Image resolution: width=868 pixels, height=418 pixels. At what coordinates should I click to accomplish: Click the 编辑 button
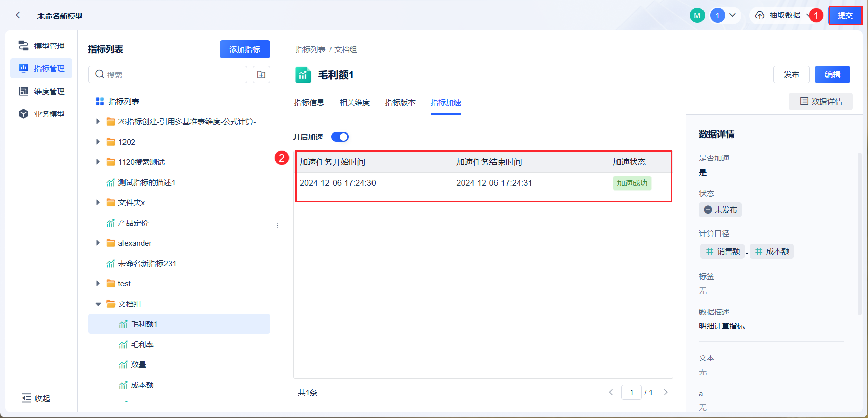[833, 74]
